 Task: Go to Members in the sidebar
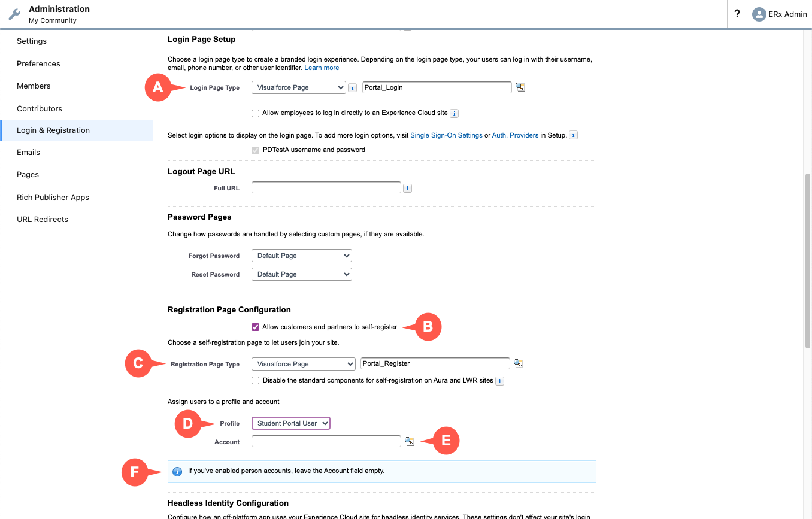34,86
